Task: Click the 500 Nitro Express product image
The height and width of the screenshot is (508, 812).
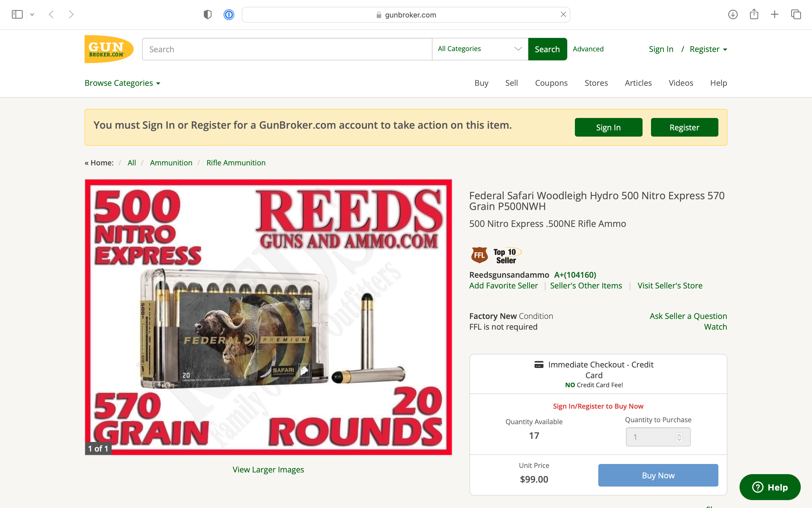Action: pos(268,317)
